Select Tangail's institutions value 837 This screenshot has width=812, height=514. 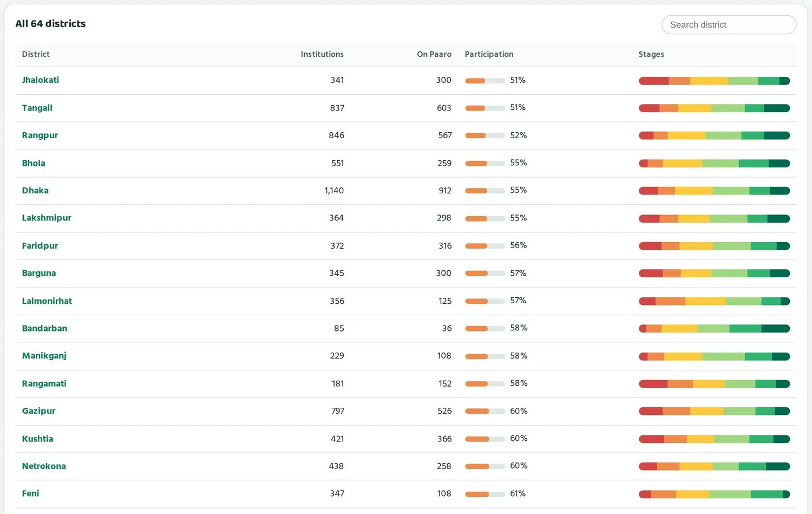pos(337,108)
